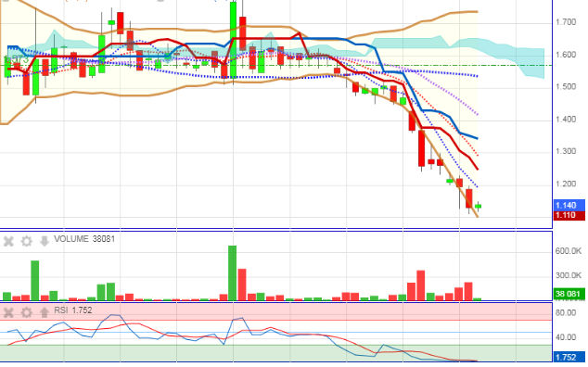The image size is (588, 367).
Task: Click the VOLUME 38081 panel label
Action: coord(84,239)
